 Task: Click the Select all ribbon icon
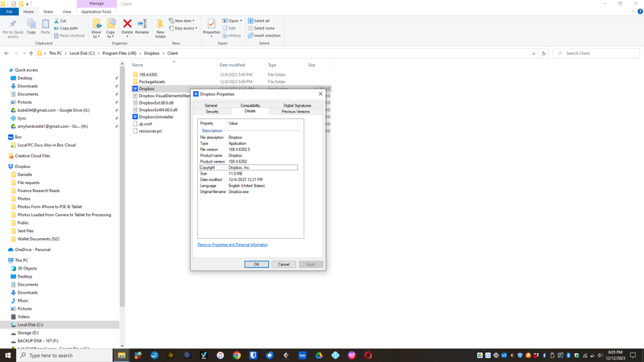tap(259, 21)
